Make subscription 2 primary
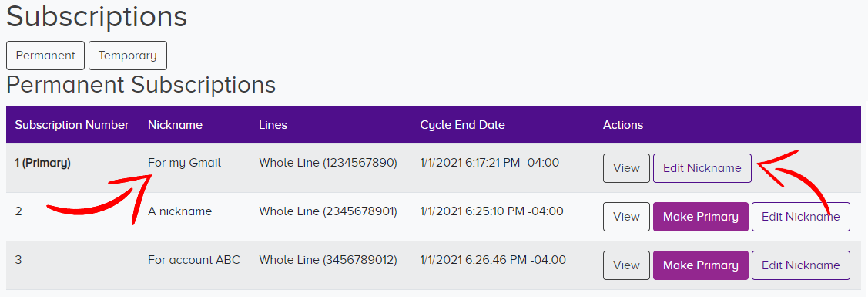Screen dimensions: 868x297 (700, 217)
